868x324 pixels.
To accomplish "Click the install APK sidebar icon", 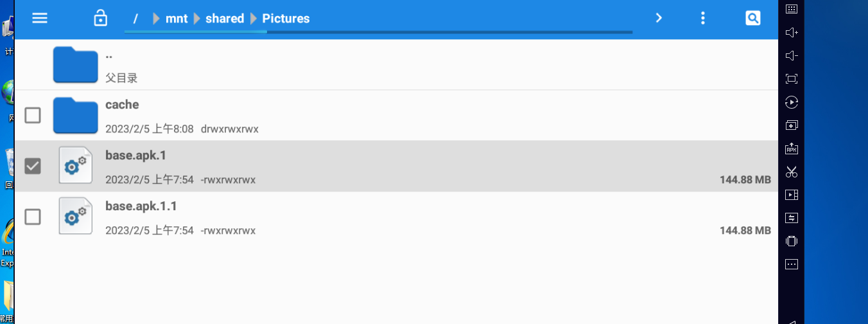I will point(792,148).
